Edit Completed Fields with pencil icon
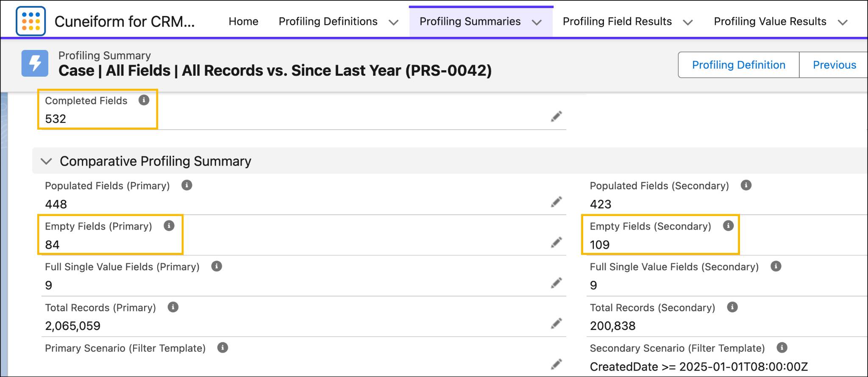The height and width of the screenshot is (377, 868). click(x=556, y=116)
